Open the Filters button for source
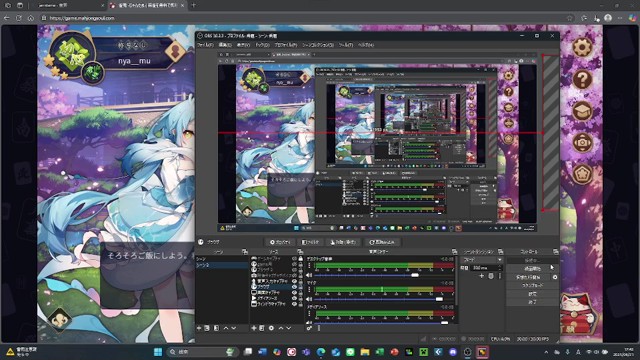The height and width of the screenshot is (360, 640). click(310, 242)
